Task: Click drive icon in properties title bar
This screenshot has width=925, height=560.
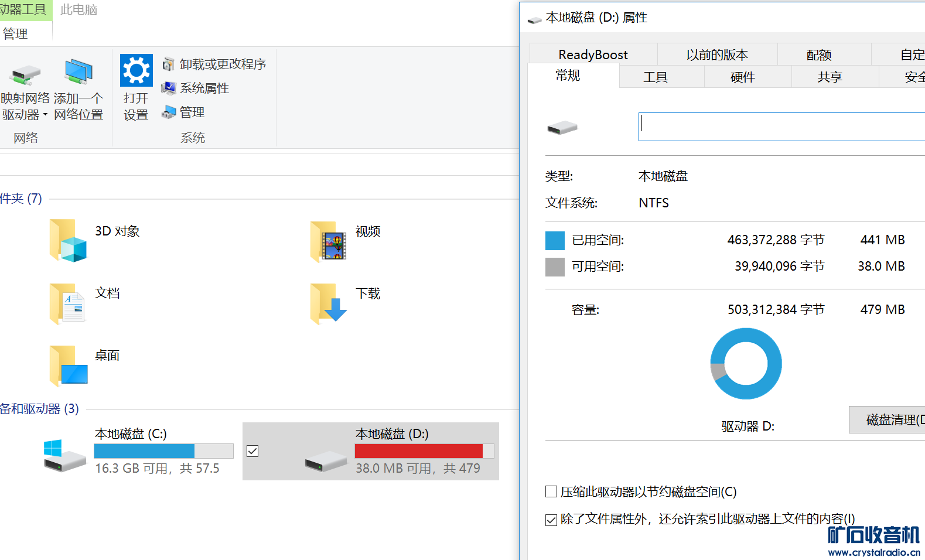Action: (x=534, y=20)
